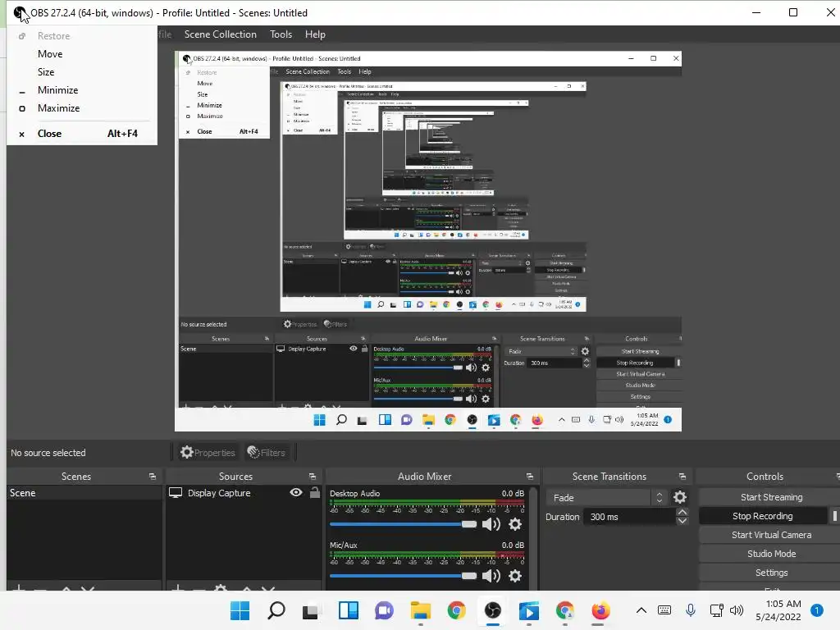Viewport: 840px width, 630px height.
Task: Undock the Sources panel
Action: point(313,477)
